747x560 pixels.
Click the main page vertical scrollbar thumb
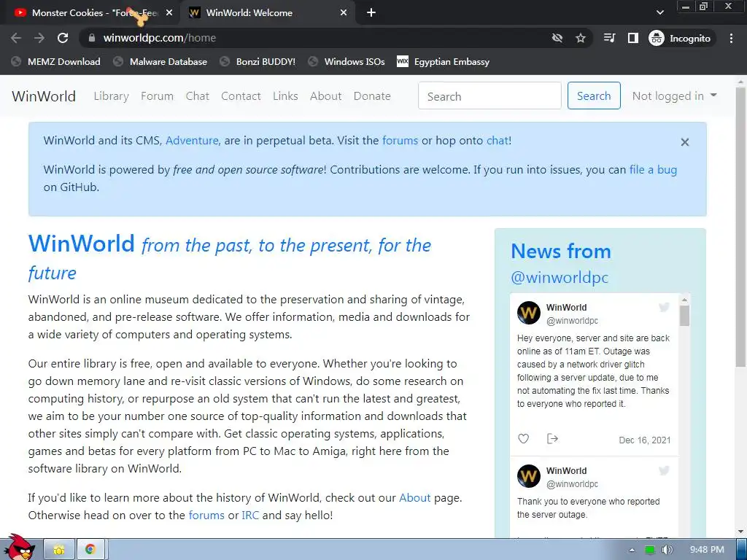pos(740,227)
